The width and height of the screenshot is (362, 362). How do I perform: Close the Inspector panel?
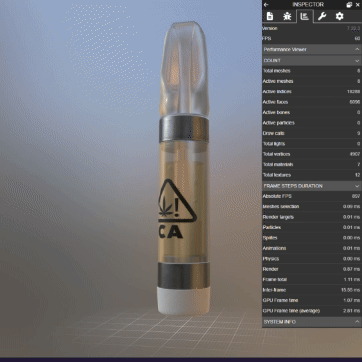358,5
